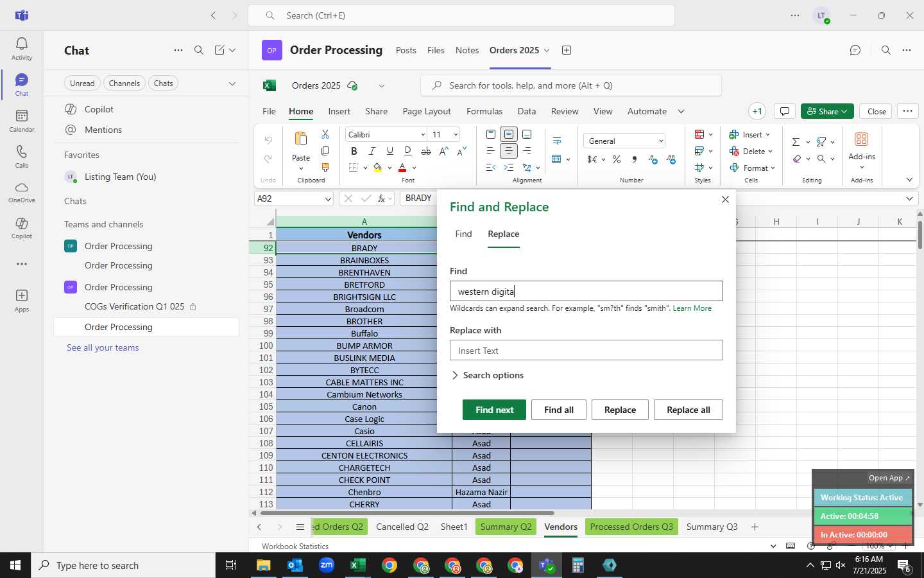Increase the font size with grow font icon
The image size is (924, 578).
click(443, 151)
